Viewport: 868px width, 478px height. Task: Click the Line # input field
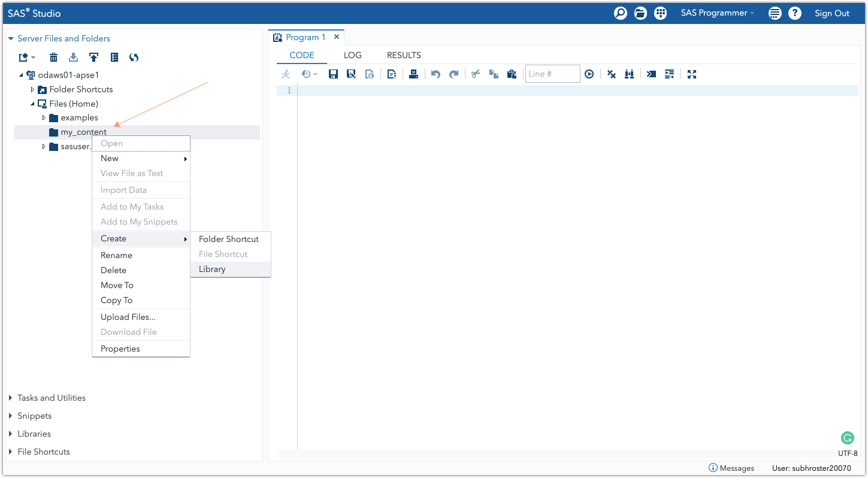coord(553,74)
